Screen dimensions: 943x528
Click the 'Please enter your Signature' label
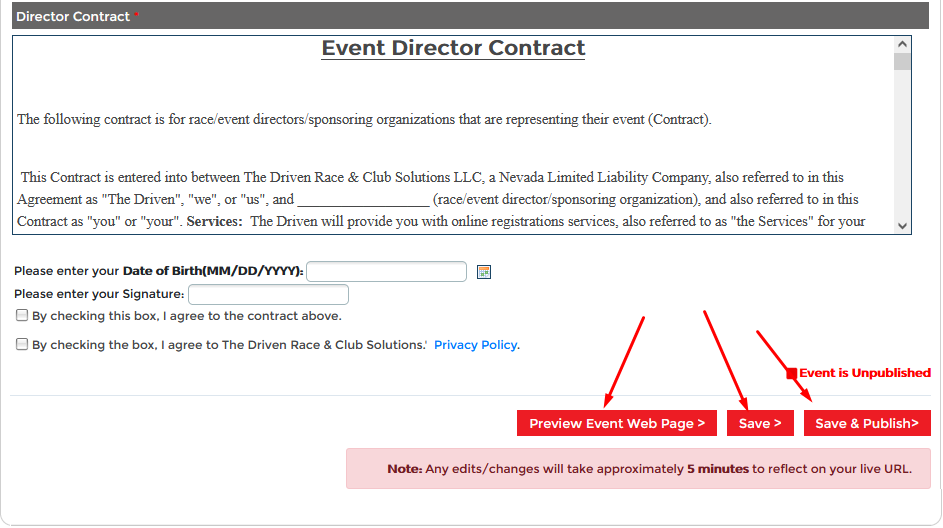[99, 295]
